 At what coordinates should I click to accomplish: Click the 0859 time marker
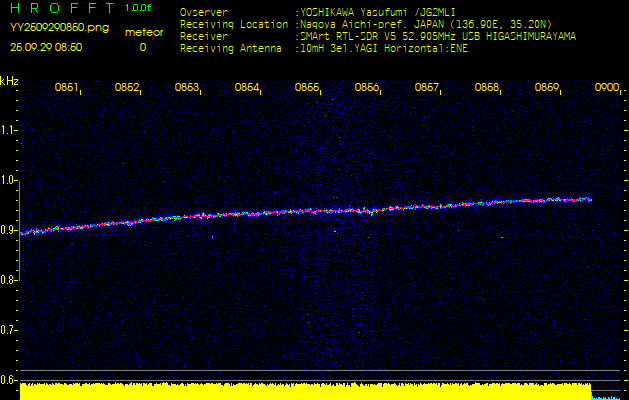pos(547,88)
